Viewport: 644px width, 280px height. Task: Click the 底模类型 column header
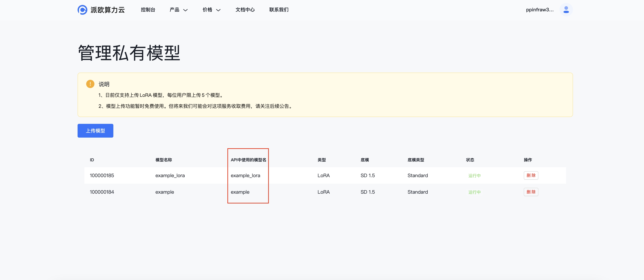pos(416,160)
